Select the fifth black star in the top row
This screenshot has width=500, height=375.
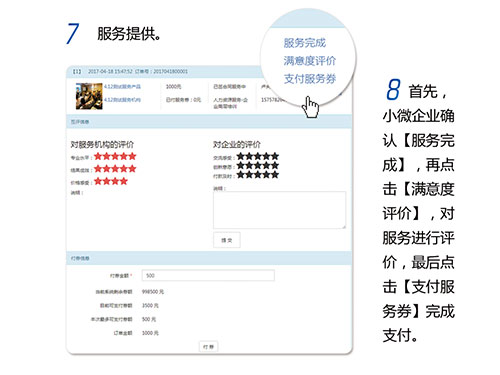coord(275,156)
